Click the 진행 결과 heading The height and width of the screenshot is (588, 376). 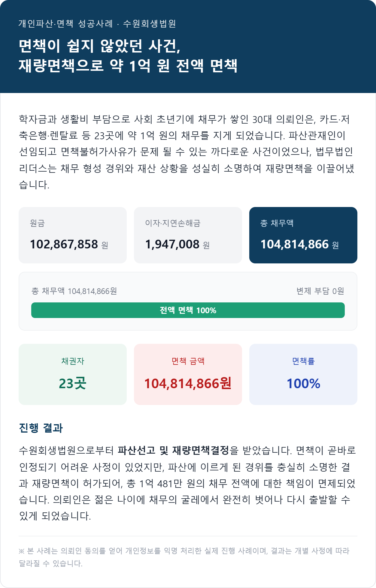click(41, 428)
